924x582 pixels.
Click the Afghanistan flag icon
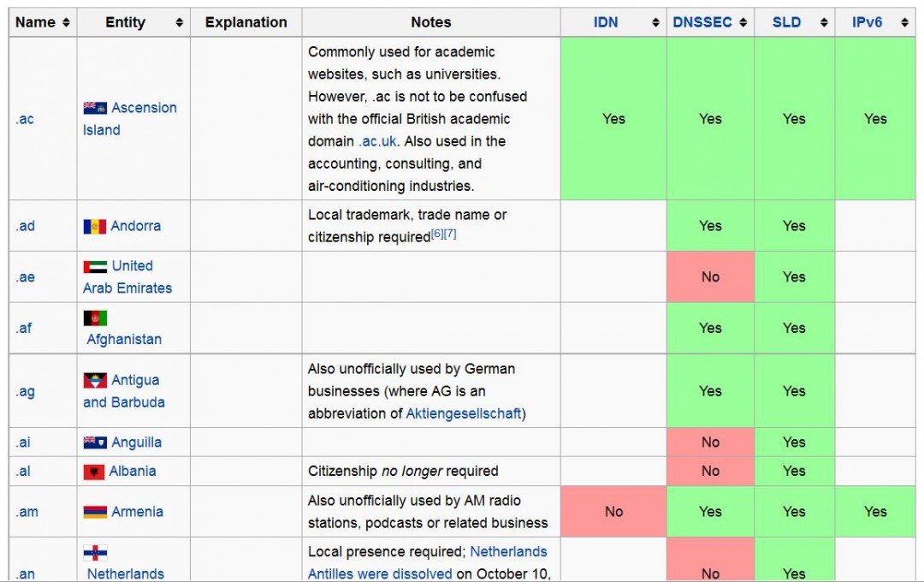(x=95, y=317)
